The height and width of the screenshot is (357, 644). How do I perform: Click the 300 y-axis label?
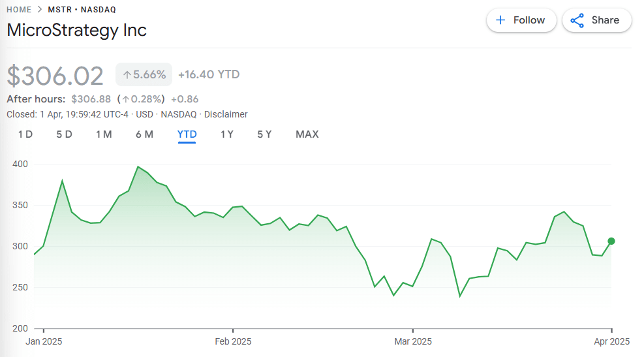(x=20, y=246)
